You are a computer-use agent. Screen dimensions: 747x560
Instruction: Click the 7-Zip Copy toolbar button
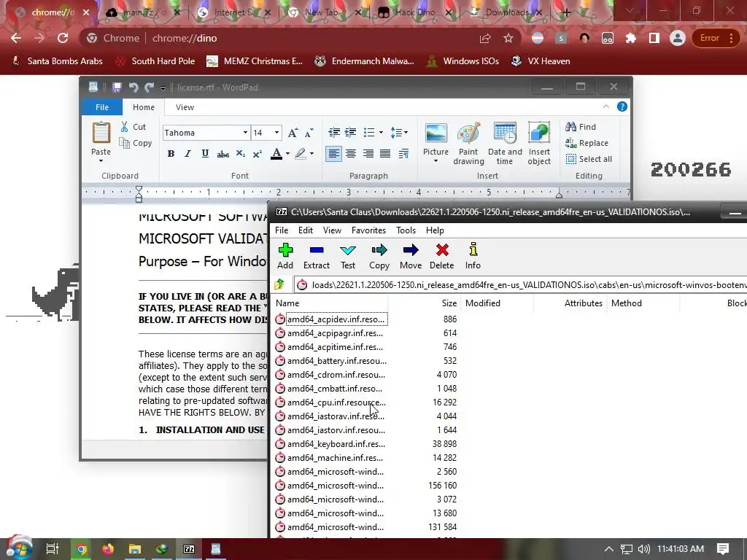tap(379, 256)
